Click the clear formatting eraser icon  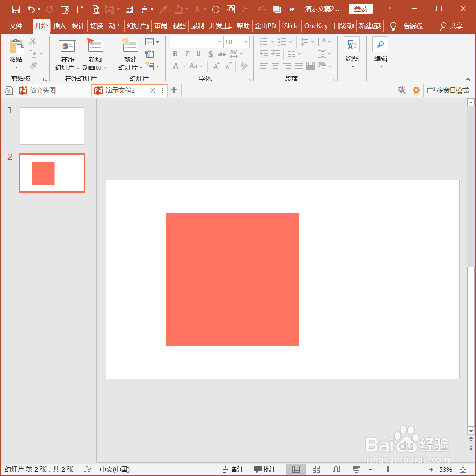point(244,66)
